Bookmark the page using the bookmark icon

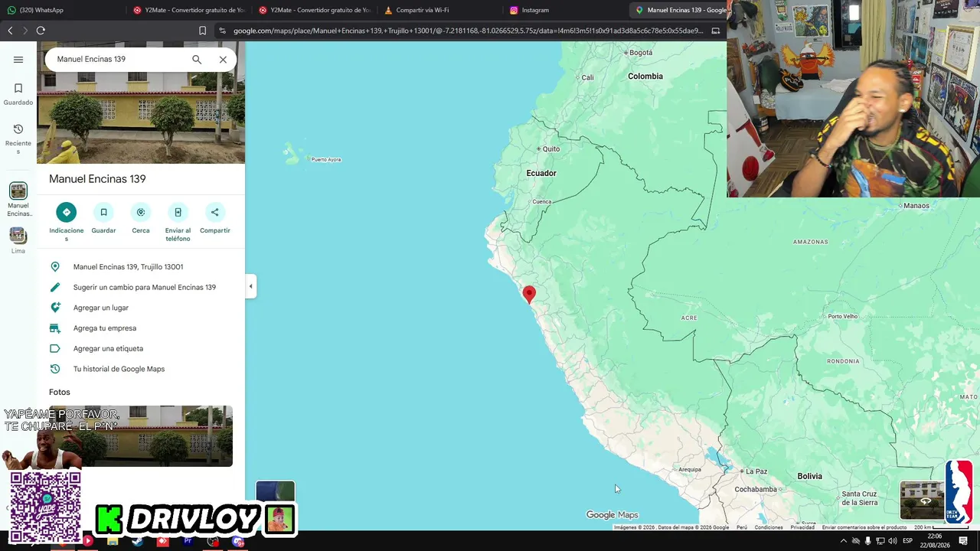click(202, 31)
